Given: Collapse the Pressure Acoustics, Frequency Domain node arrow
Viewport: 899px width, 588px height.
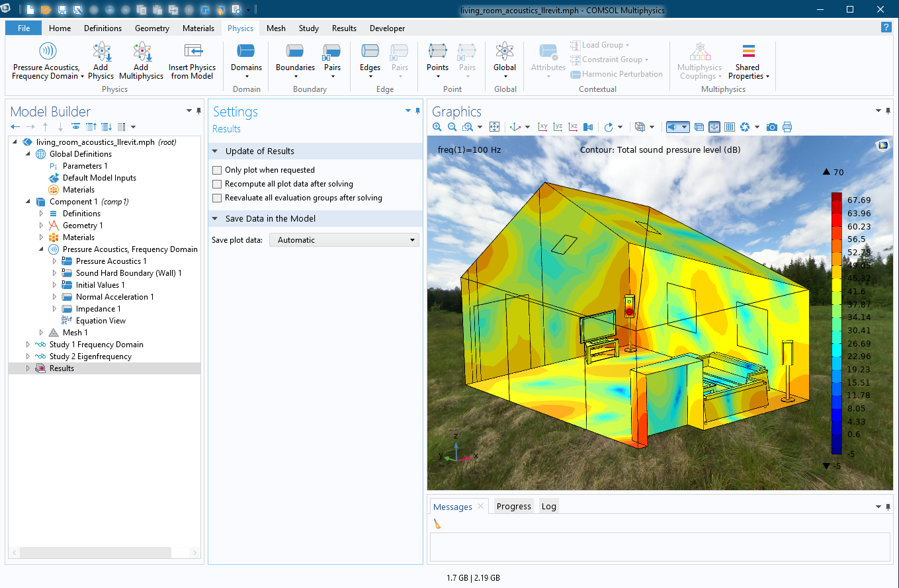Looking at the screenshot, I should (41, 249).
